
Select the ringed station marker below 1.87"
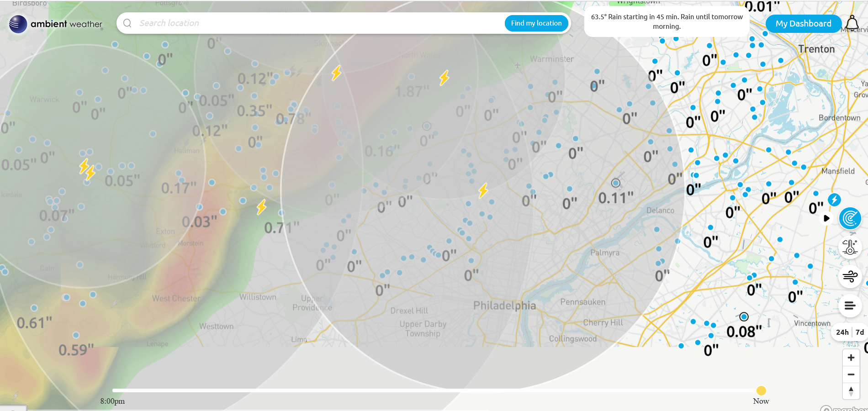click(427, 126)
